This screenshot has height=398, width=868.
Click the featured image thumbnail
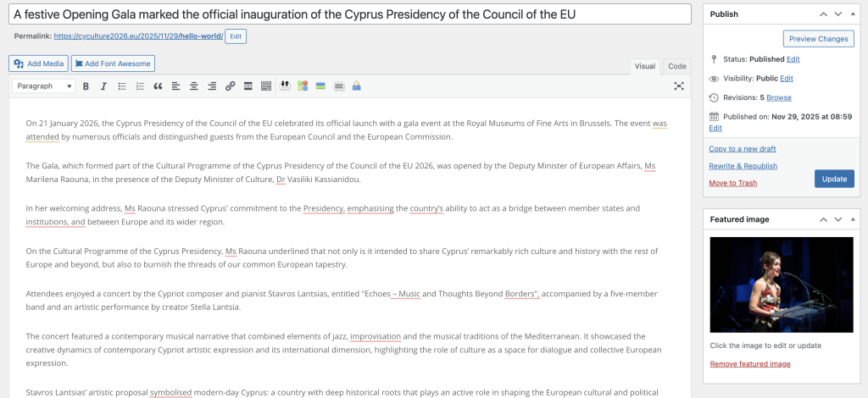pos(781,284)
